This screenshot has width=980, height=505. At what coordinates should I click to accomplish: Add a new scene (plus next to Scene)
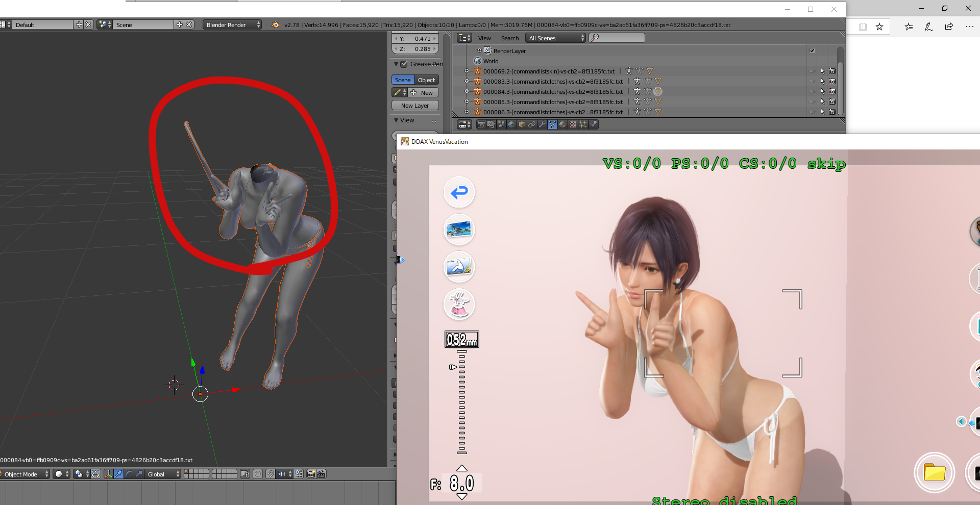pyautogui.click(x=179, y=24)
